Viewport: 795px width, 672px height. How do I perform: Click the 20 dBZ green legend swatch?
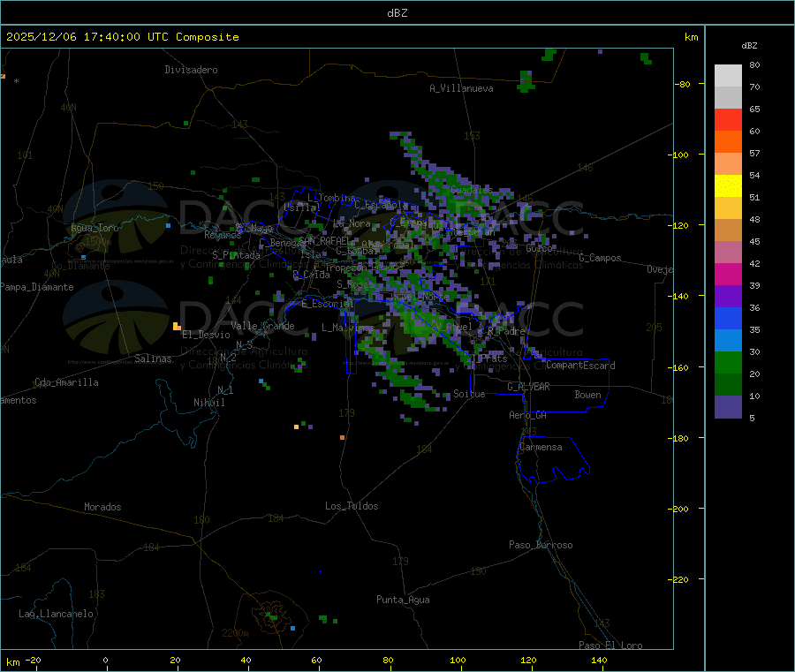tap(728, 362)
